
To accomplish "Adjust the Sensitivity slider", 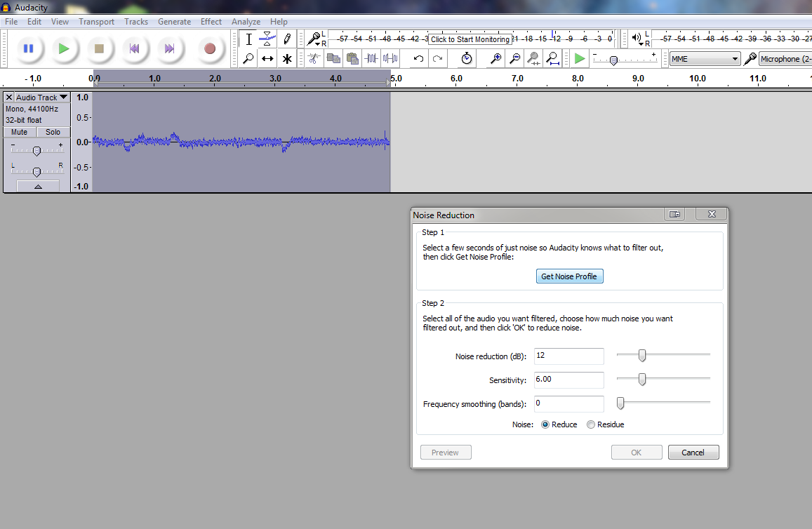I will pyautogui.click(x=642, y=380).
